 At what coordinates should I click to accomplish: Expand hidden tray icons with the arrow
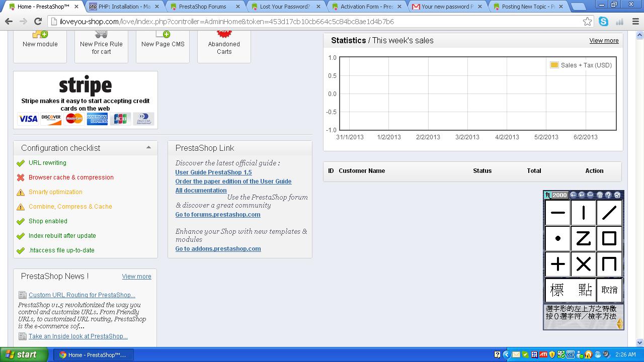(x=507, y=354)
